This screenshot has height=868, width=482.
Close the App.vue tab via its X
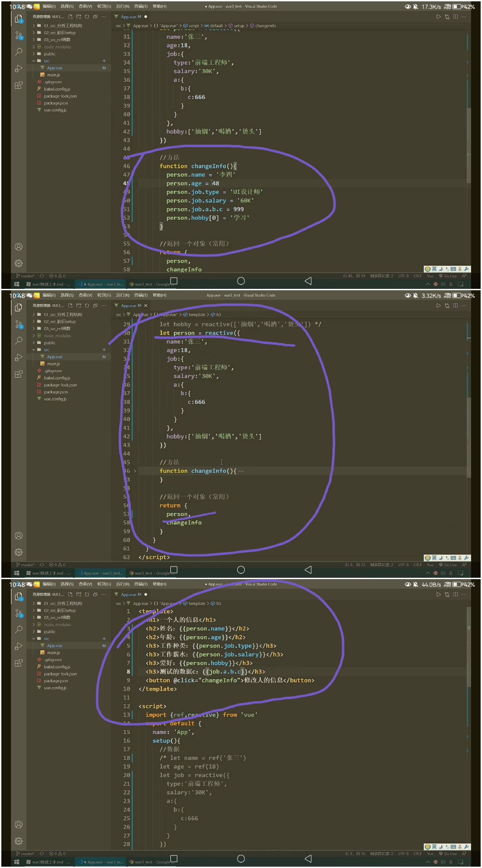146,306
